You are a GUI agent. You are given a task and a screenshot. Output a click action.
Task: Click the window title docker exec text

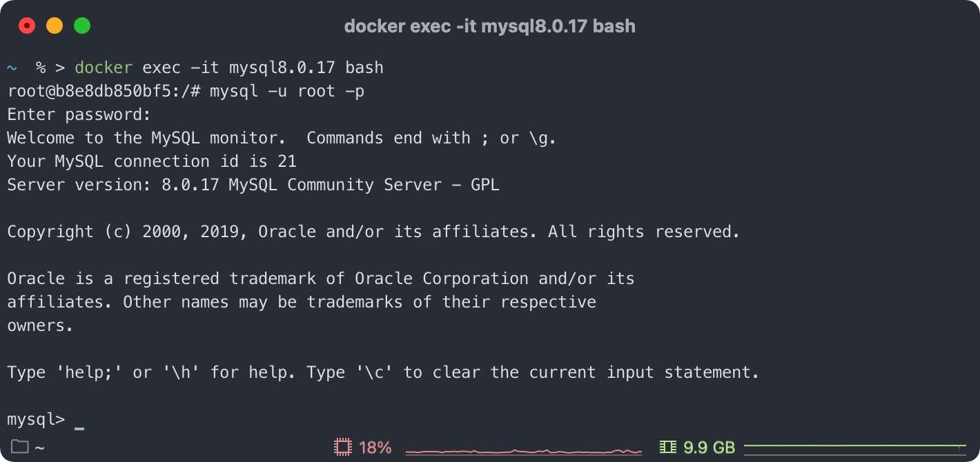point(490,26)
